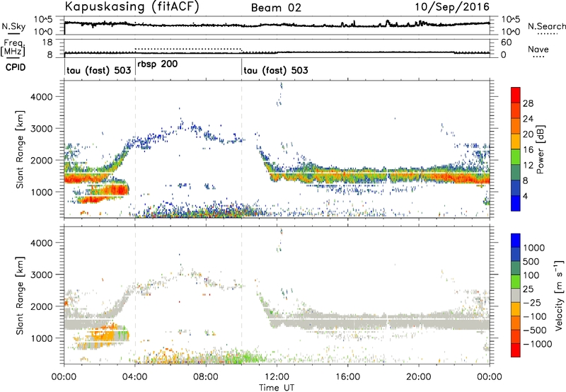Click the first 'tau (fast) 503' label
Image resolution: width=566 pixels, height=392 pixels.
coord(99,70)
